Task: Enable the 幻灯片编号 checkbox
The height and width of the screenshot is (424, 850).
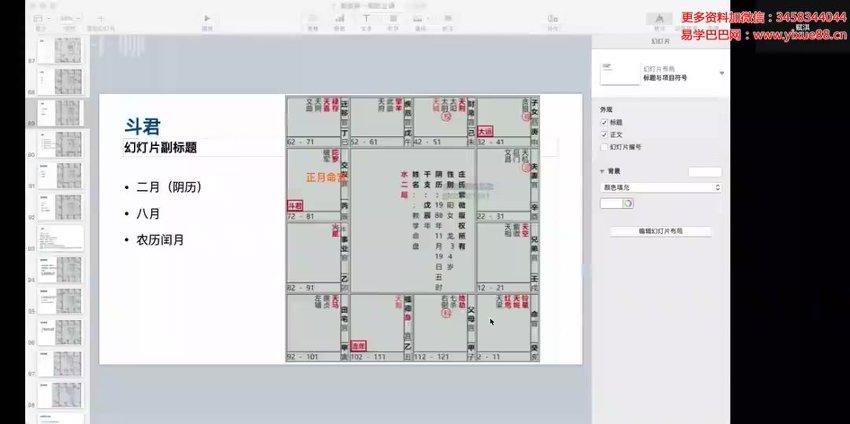Action: point(604,146)
